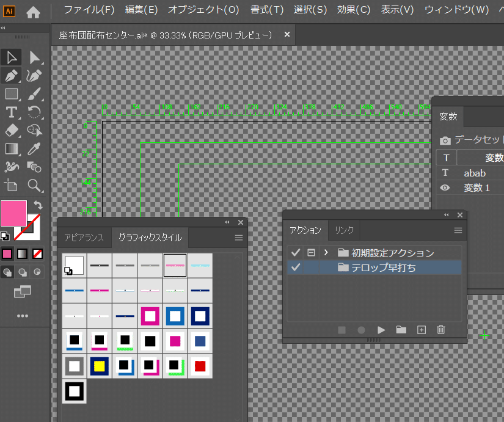Select the Selection tool in the toolbar
The image size is (504, 422).
(x=10, y=58)
